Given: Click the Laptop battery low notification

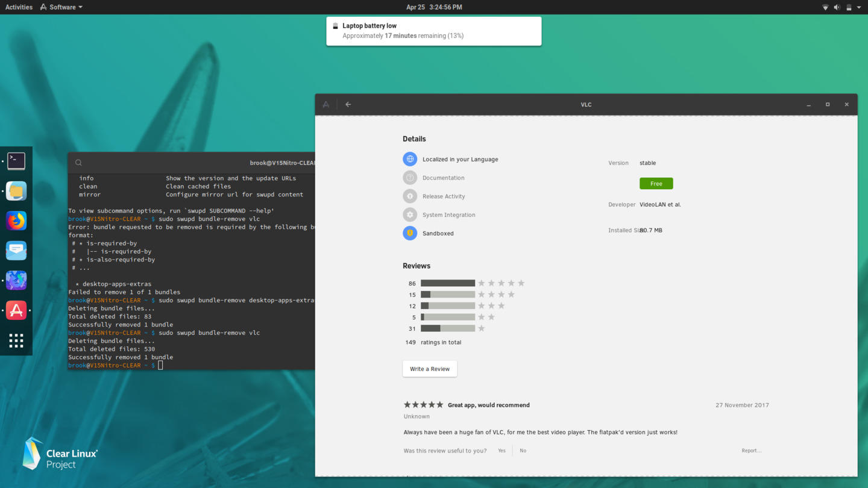Looking at the screenshot, I should click(x=434, y=31).
